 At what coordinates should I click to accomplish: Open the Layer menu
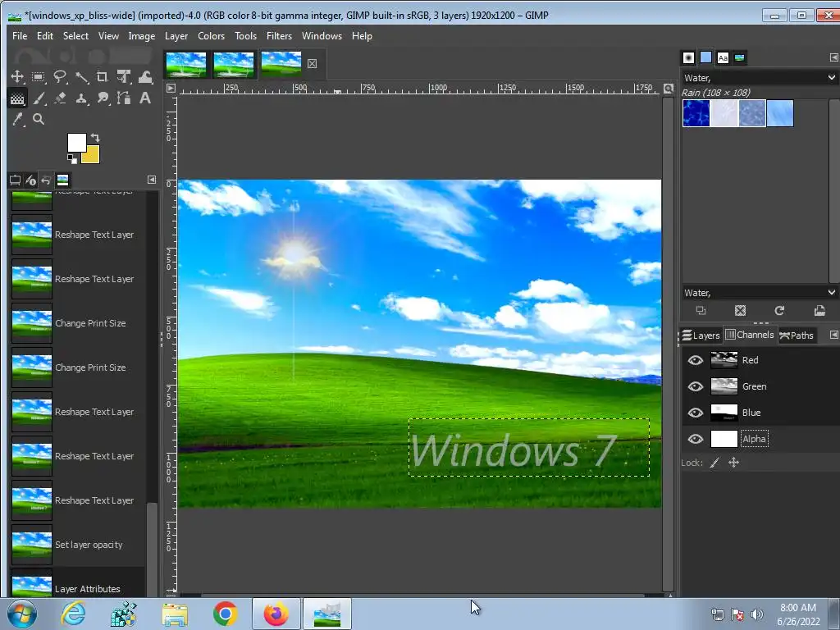click(176, 36)
